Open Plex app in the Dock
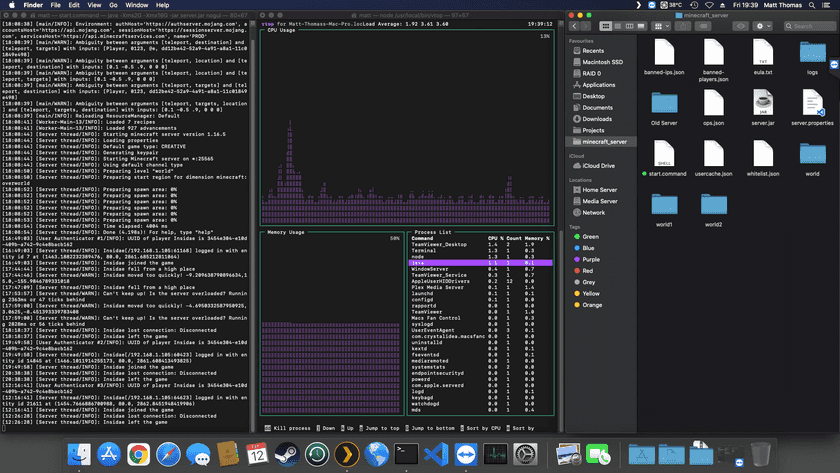The width and height of the screenshot is (840, 473). [347, 455]
